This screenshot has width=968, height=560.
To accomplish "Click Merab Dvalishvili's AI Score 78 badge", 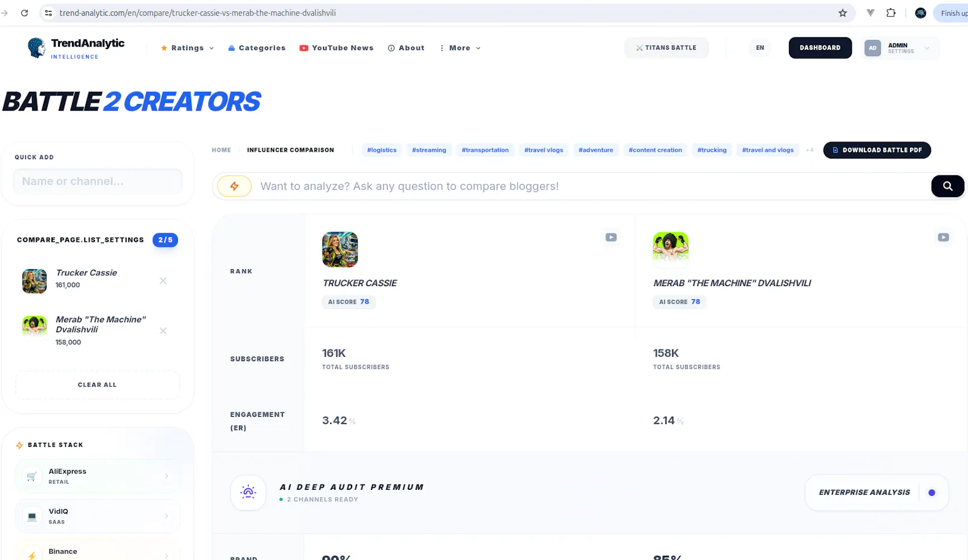I will pyautogui.click(x=679, y=302).
